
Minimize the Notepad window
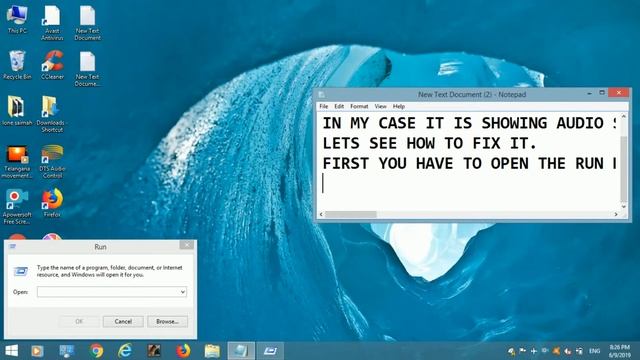tap(589, 93)
